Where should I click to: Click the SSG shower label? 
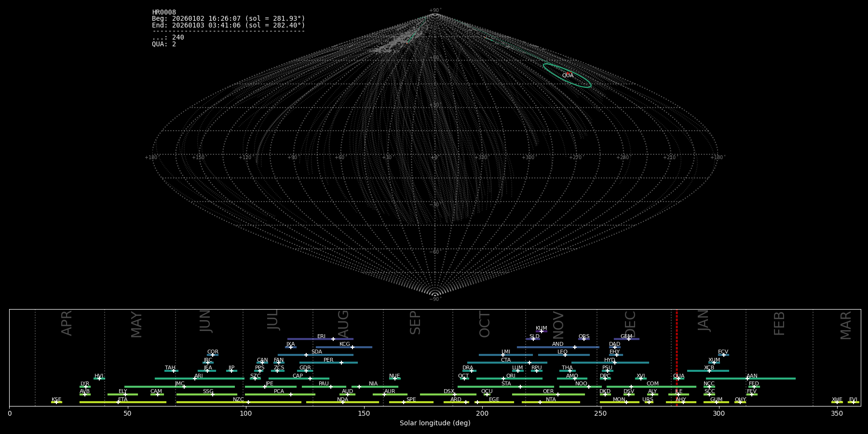[x=208, y=392]
